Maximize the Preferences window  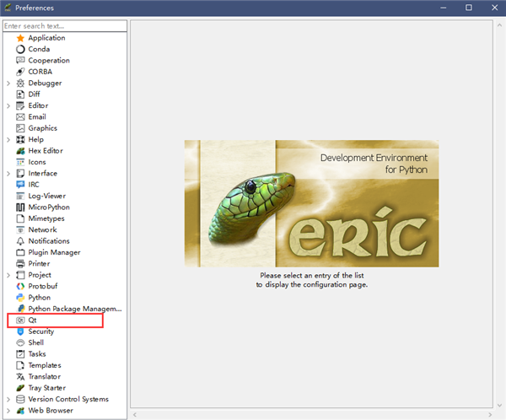[x=469, y=8]
